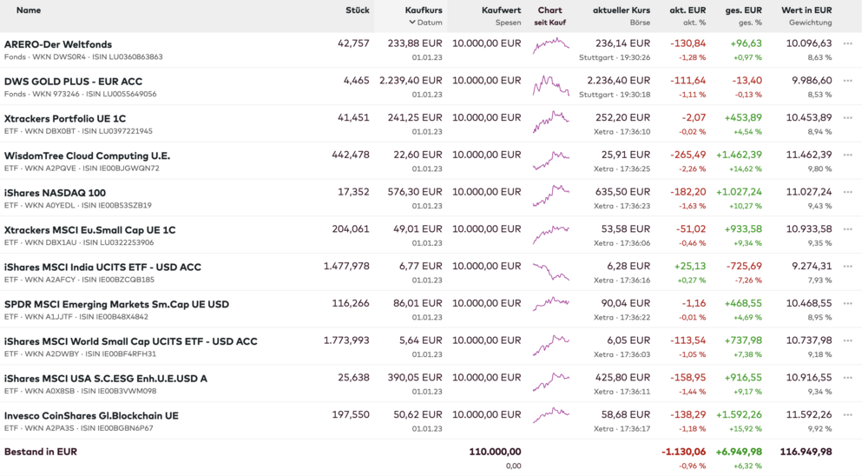Open more options for SPDR MSCI Emerging Markets
868x476 pixels.
[x=848, y=304]
